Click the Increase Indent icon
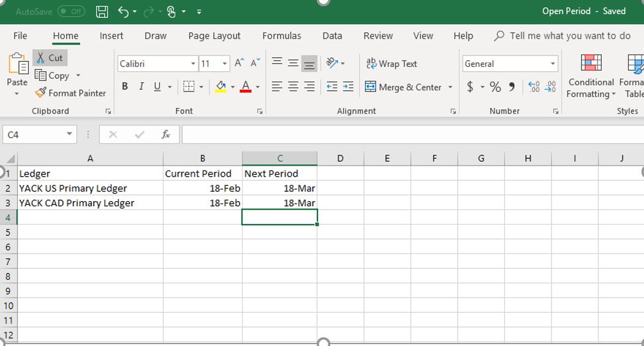This screenshot has height=346, width=644. pyautogui.click(x=348, y=87)
